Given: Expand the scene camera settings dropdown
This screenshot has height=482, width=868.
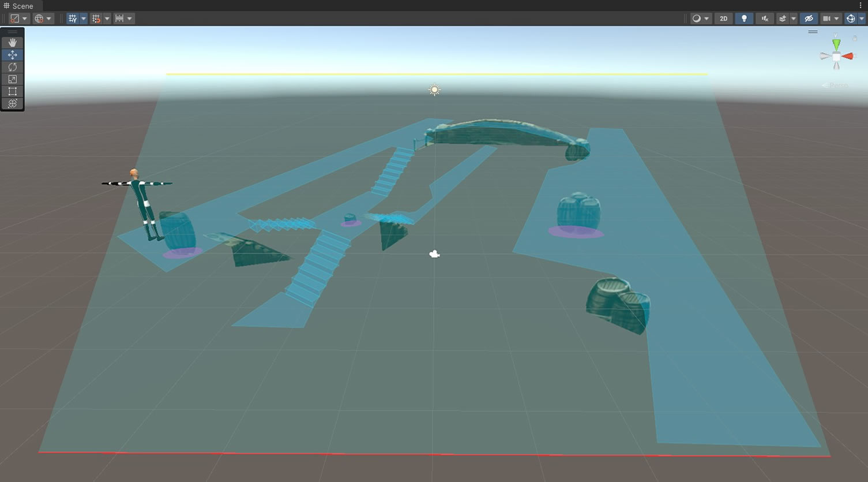Looking at the screenshot, I should point(836,18).
